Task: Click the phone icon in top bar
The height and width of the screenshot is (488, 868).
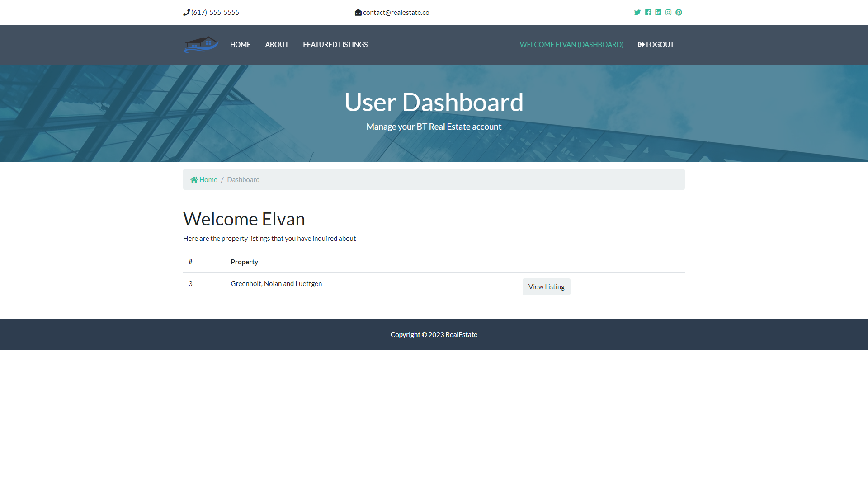Action: pos(186,13)
